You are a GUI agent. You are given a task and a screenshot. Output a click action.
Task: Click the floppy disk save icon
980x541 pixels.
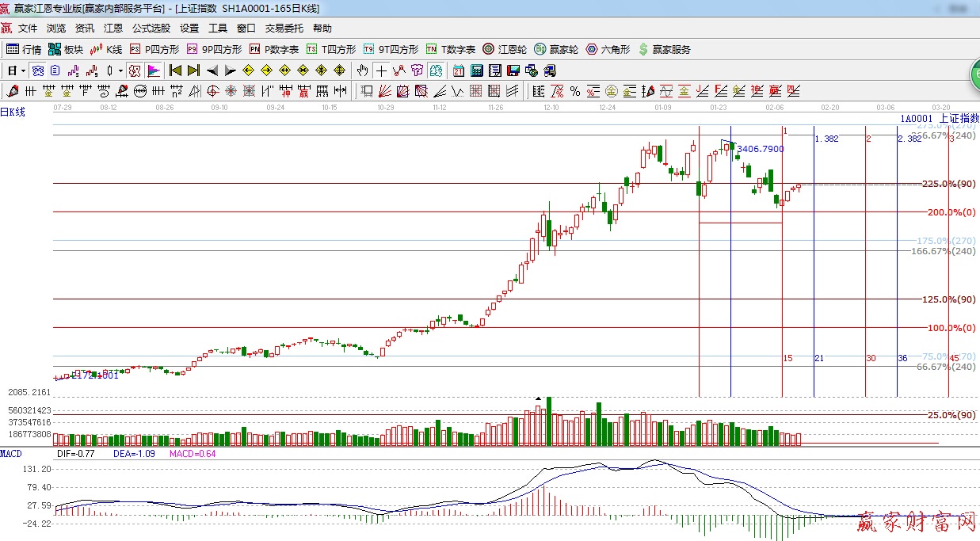515,70
